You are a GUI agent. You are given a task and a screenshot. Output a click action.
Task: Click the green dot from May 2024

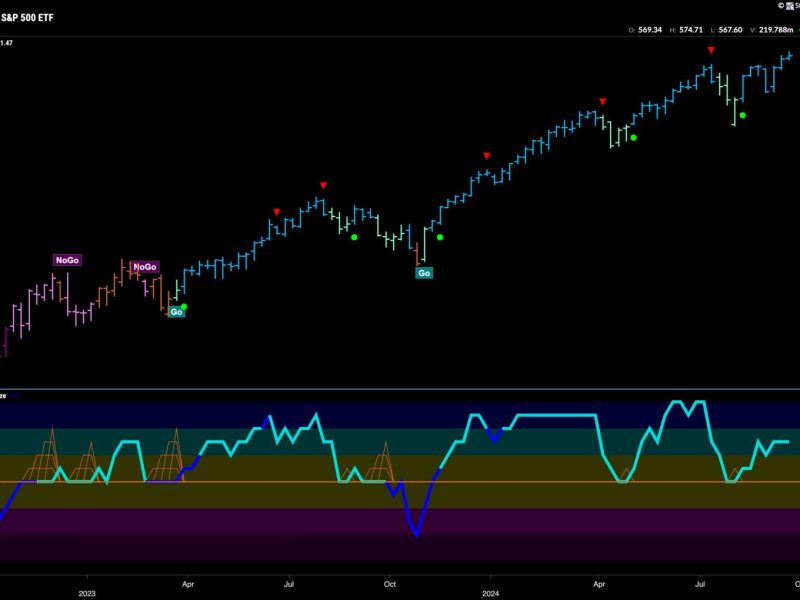(x=633, y=138)
